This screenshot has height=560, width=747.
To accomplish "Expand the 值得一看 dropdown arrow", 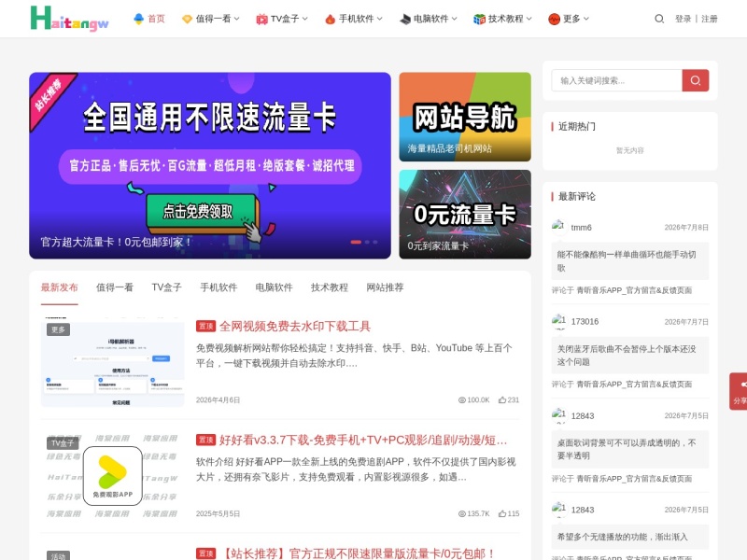I will (237, 19).
